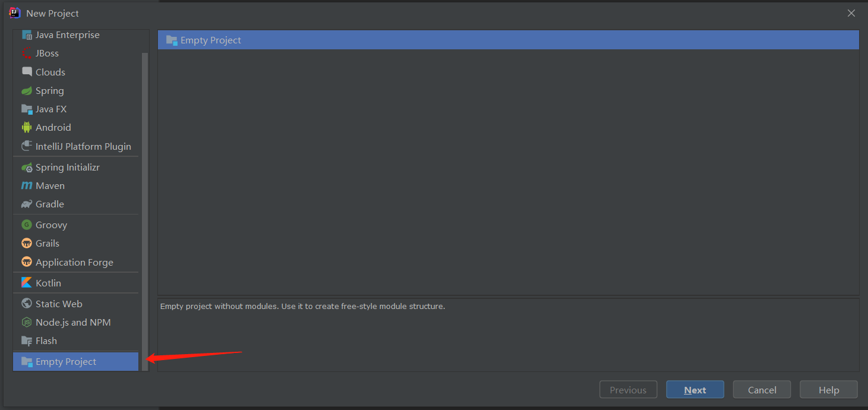
Task: Click the Empty project description text
Action: pyautogui.click(x=303, y=307)
